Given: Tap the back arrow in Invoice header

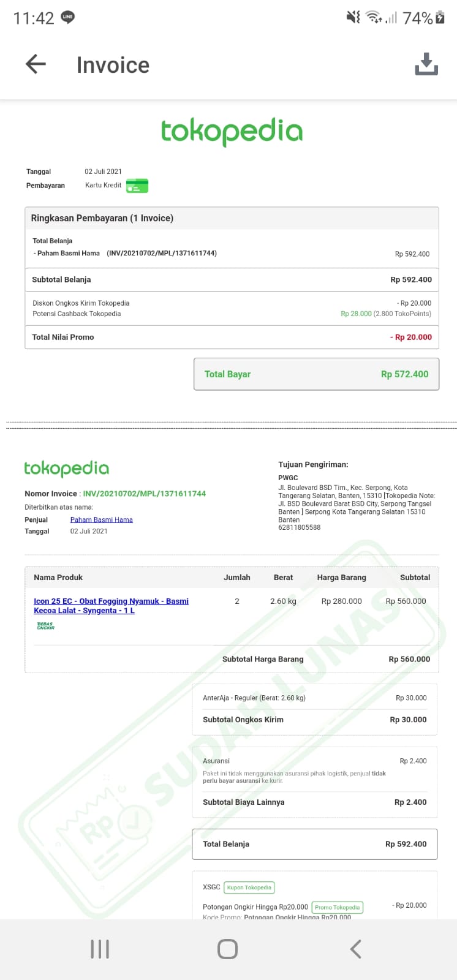Looking at the screenshot, I should click(36, 64).
